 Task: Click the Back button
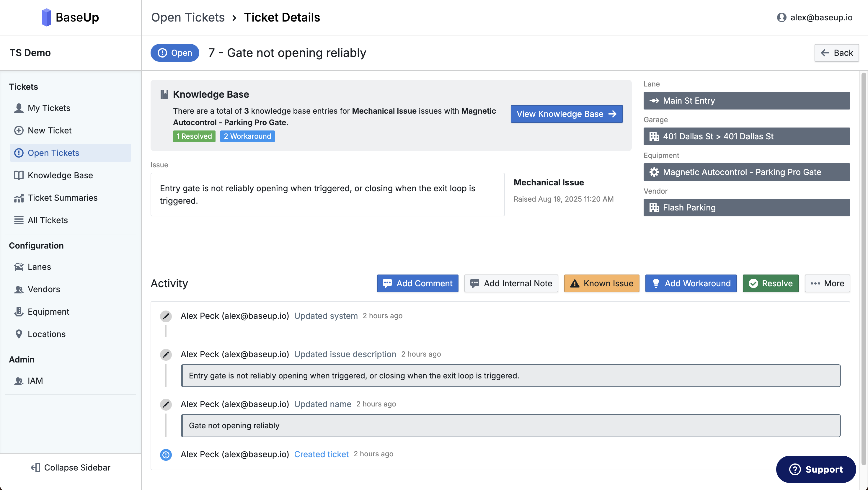[837, 53]
